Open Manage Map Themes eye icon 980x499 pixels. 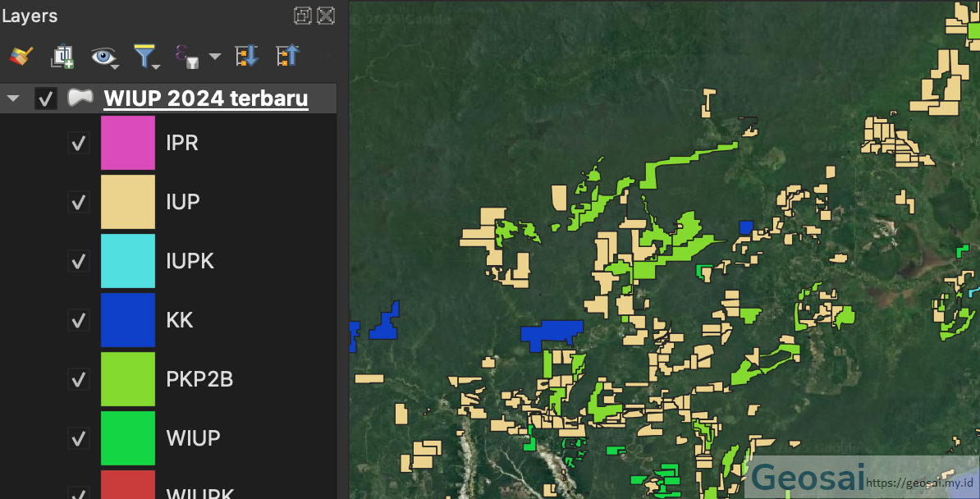point(103,56)
